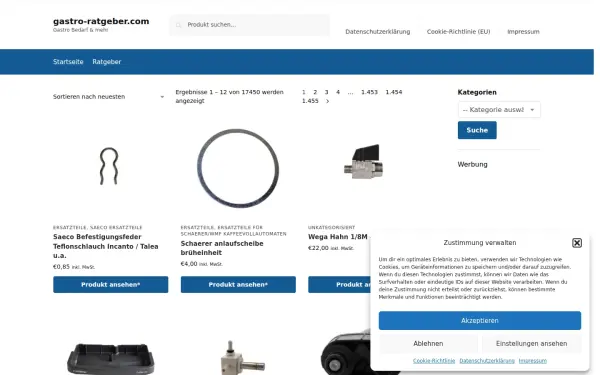The height and width of the screenshot is (375, 600).
Task: Open Impressum in the header menu
Action: tap(523, 32)
